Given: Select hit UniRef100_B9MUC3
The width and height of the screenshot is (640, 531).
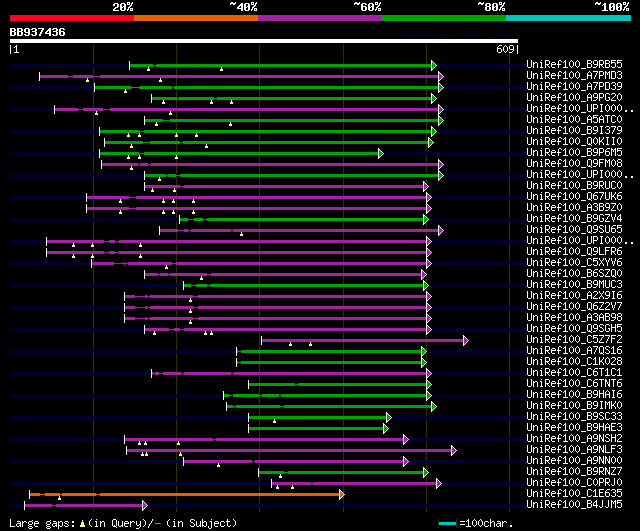Looking at the screenshot, I should (574, 285).
